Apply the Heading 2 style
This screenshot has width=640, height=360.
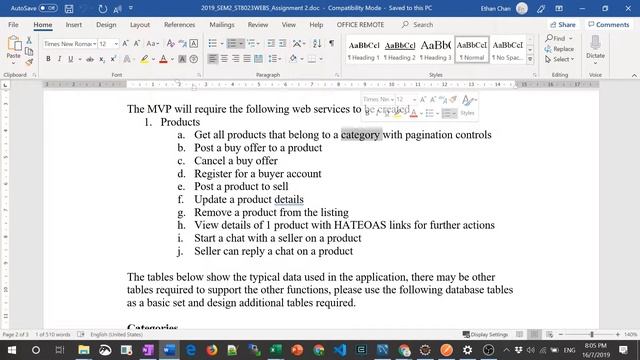(x=400, y=50)
